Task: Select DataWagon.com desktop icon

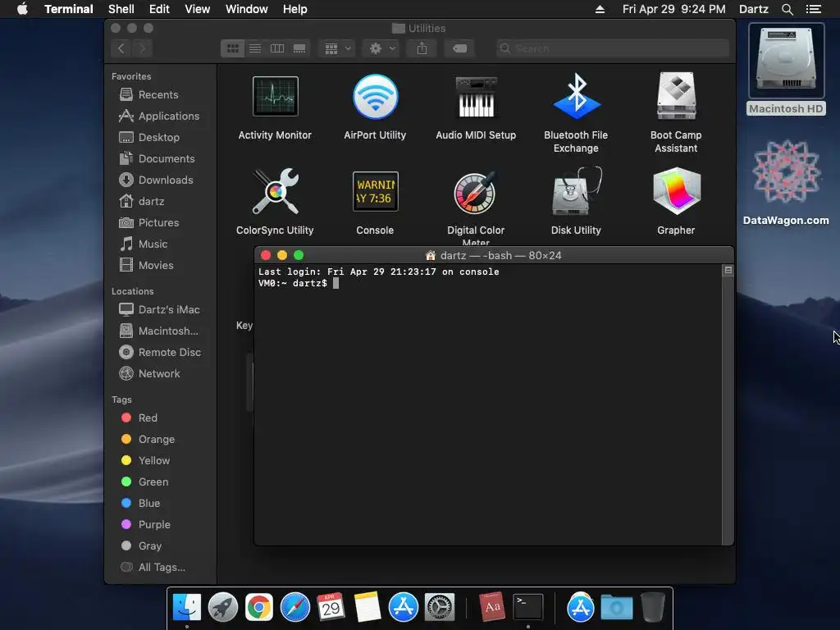Action: point(786,172)
